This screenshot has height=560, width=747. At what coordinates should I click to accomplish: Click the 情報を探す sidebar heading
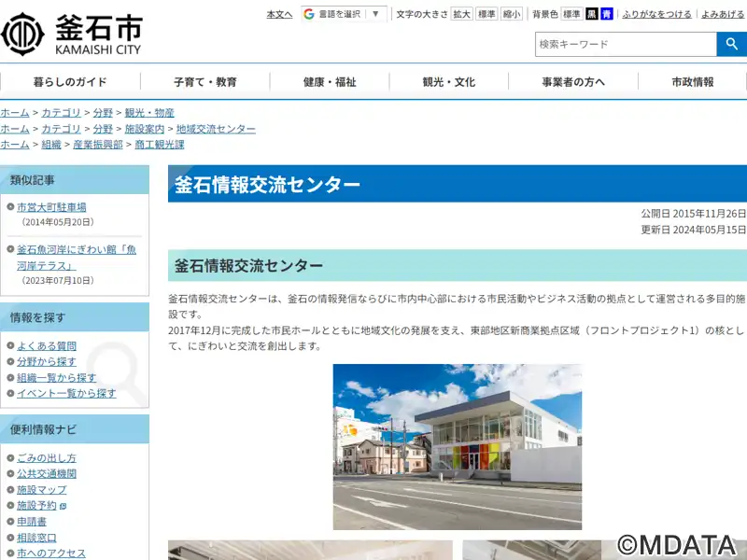75,317
